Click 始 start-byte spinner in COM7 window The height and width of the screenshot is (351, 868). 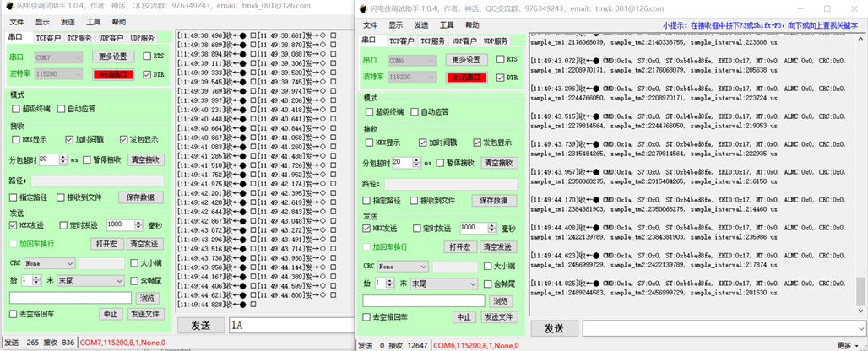pos(31,281)
